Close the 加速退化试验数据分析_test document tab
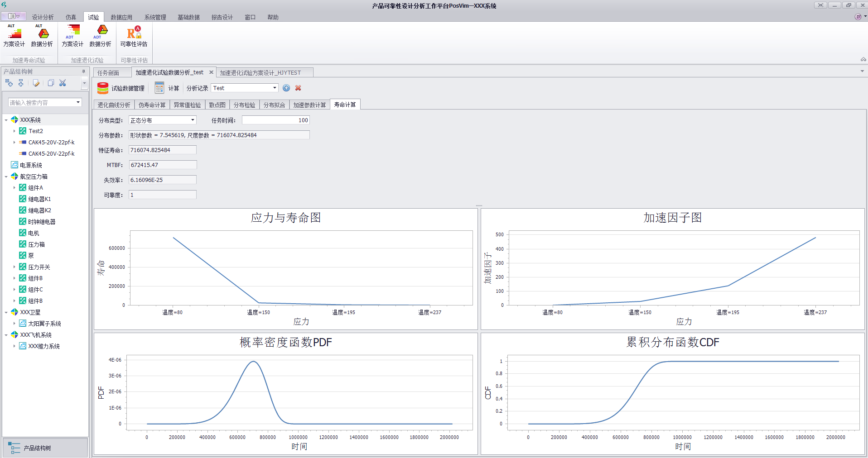Screen dimensions: 868x458 211,72
